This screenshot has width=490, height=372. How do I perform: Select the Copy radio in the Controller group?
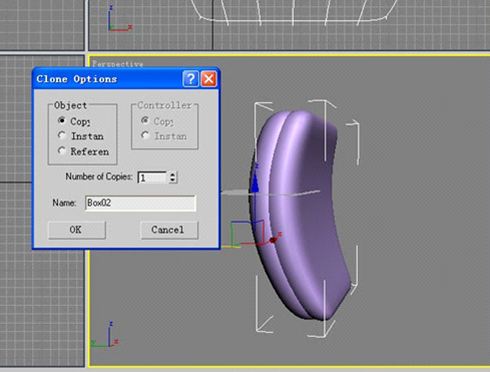pyautogui.click(x=145, y=120)
